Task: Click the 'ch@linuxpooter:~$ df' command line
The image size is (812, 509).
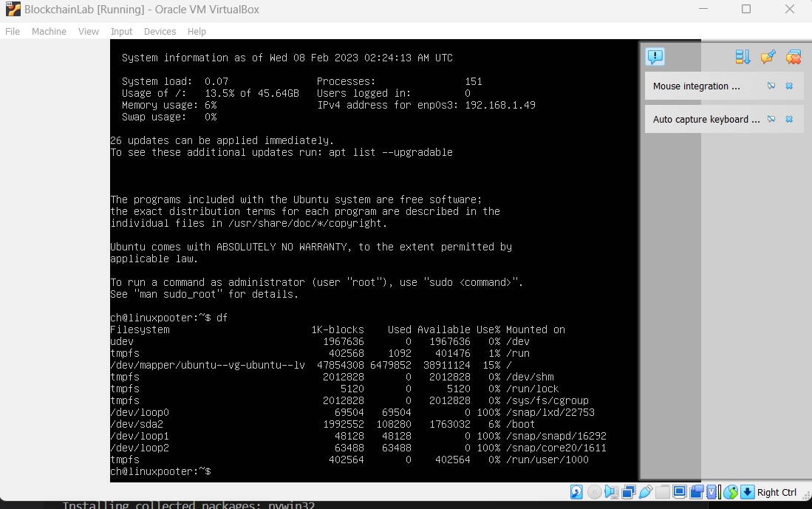Action: pyautogui.click(x=168, y=318)
